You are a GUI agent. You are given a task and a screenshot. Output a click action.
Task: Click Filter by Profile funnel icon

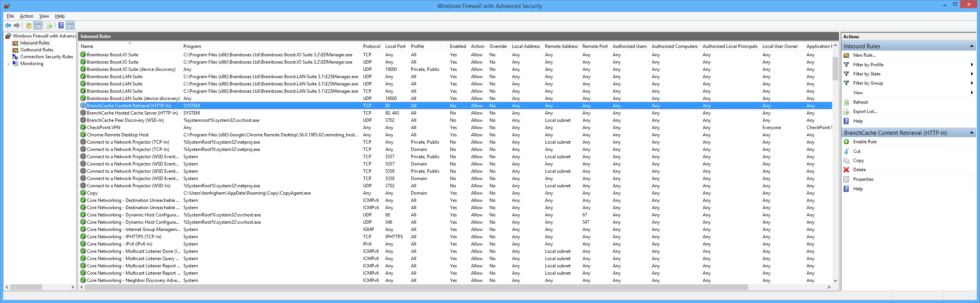click(847, 65)
